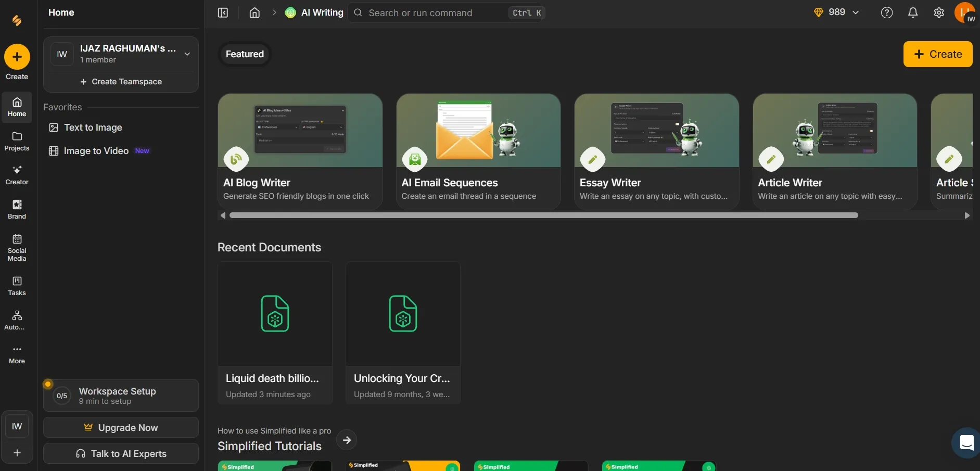Open Social Media in sidebar
The width and height of the screenshot is (980, 471).
coord(17,248)
